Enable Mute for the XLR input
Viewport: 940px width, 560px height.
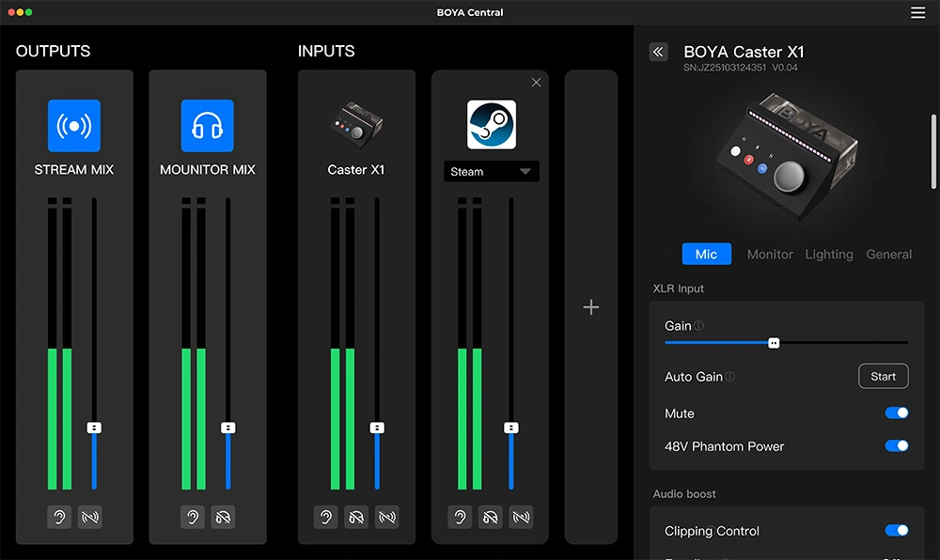(897, 413)
